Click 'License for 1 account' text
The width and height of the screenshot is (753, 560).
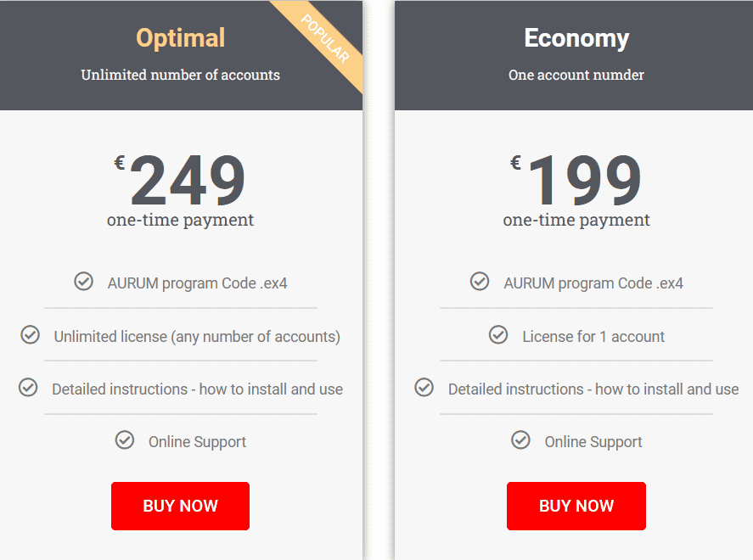593,336
